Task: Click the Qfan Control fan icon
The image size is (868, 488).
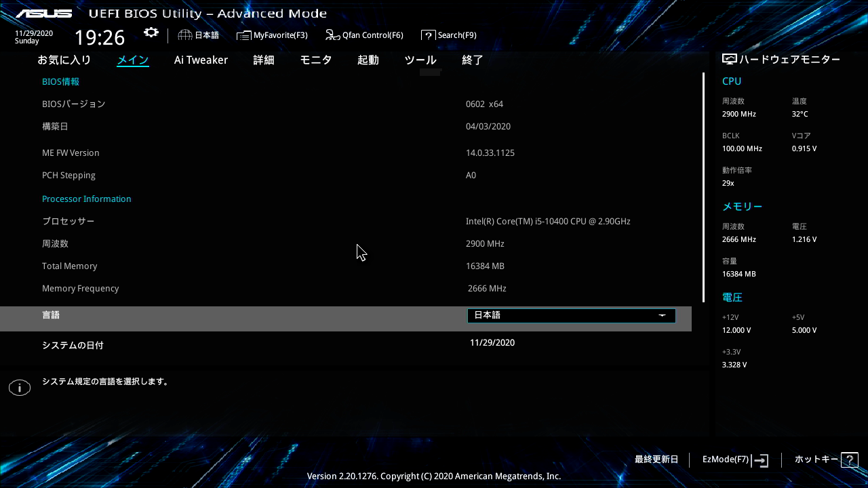Action: pos(332,35)
